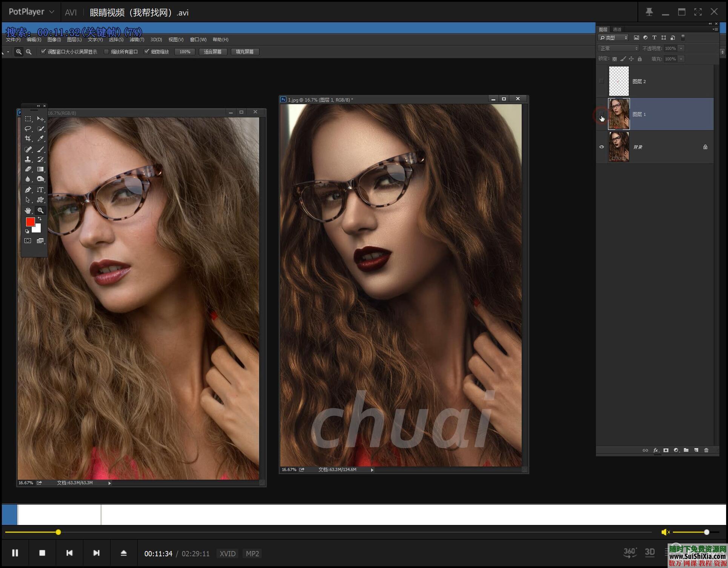Toggle 缩放所有窗口 checkbox
Viewport: 728px width, 568px height.
(106, 52)
